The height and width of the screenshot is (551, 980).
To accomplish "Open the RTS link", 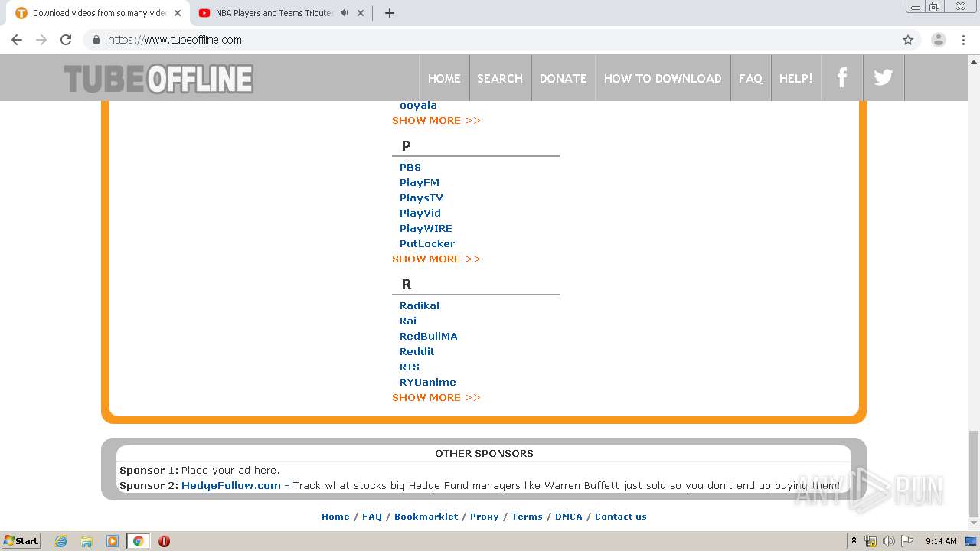I will click(x=410, y=367).
